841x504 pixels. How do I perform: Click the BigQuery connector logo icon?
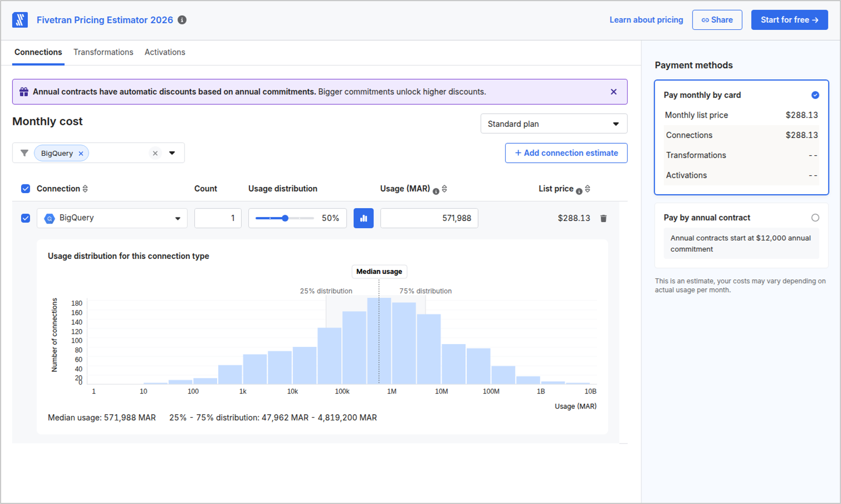pos(49,219)
